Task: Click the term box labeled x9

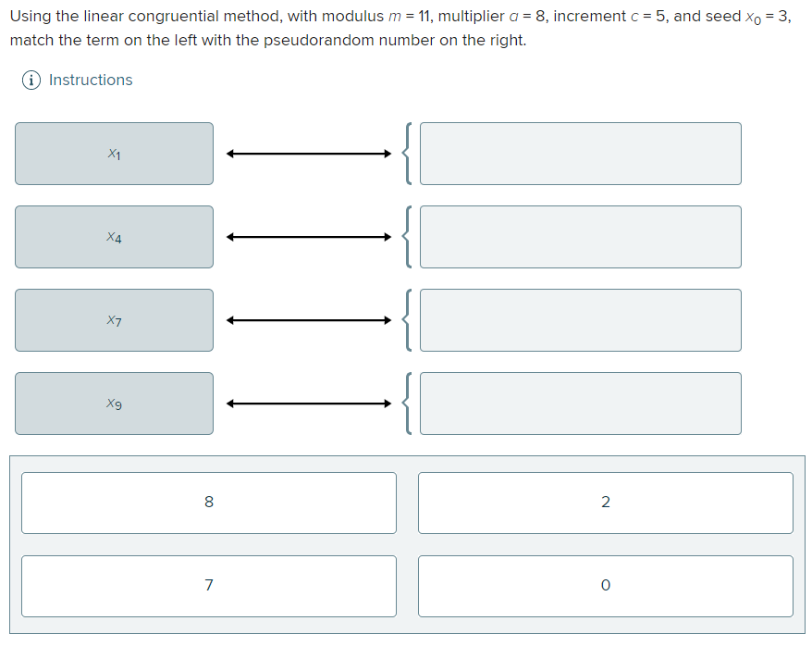Action: [114, 404]
